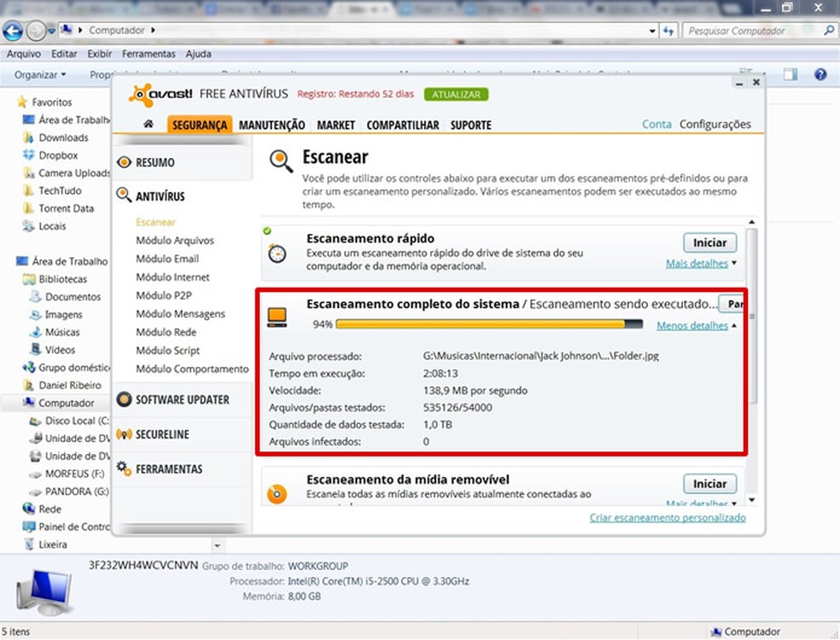The width and height of the screenshot is (840, 640).
Task: Switch to Segurança tab
Action: [200, 125]
